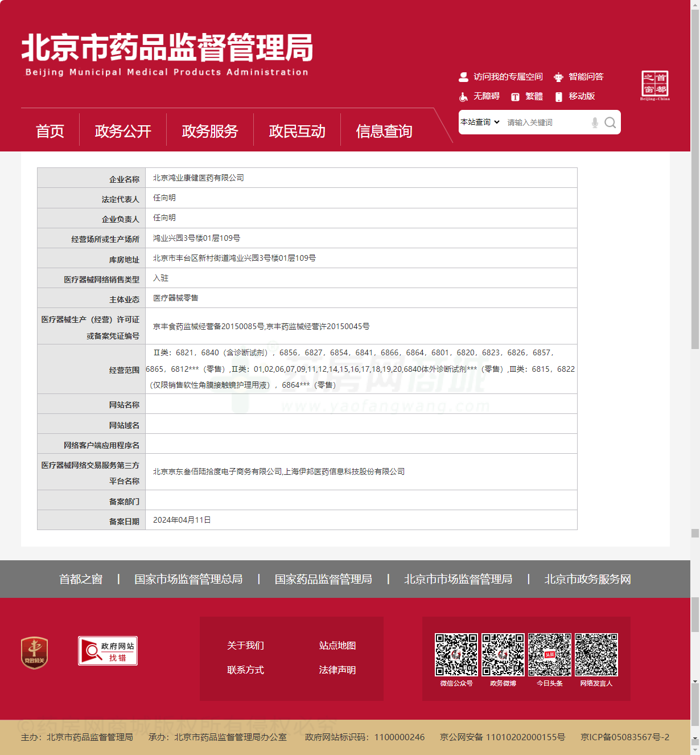
Task: Open 访问我的专属空间 user link
Action: tap(501, 77)
